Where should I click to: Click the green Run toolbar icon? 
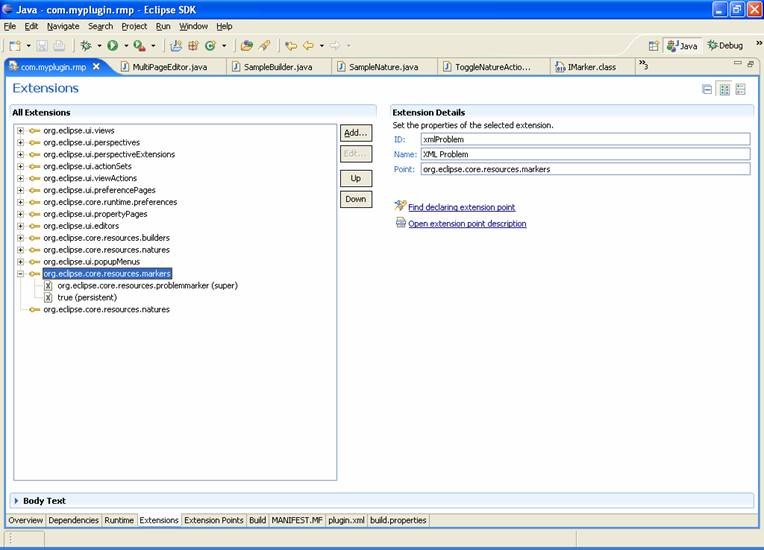pyautogui.click(x=112, y=46)
